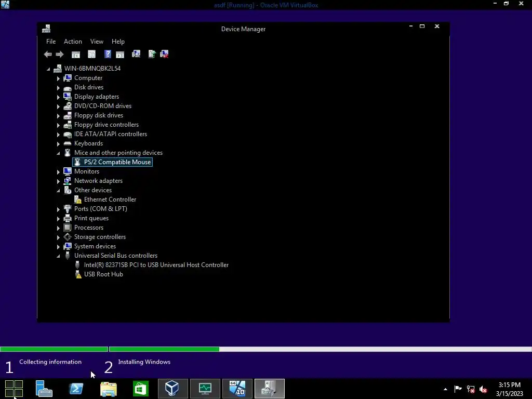
Task: Toggle the show/hide console tree toolbar icon
Action: pos(76,54)
